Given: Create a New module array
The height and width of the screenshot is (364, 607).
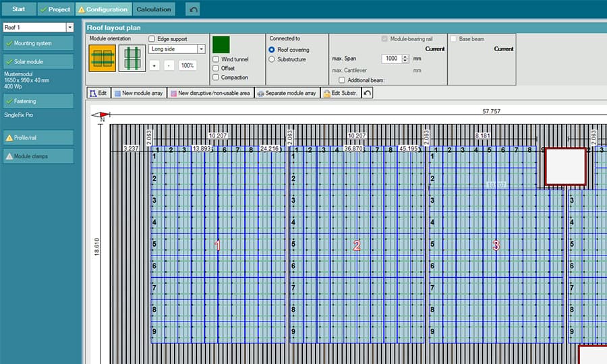Looking at the screenshot, I should tap(138, 93).
